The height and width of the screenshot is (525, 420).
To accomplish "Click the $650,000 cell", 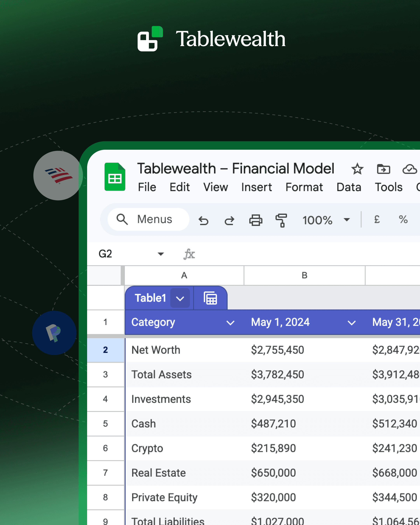I will coord(304,473).
